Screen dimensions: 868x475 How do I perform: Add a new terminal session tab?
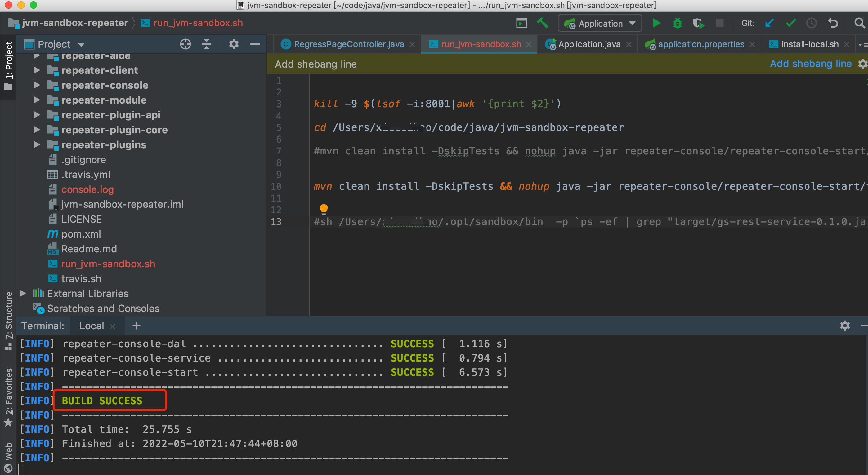(x=136, y=326)
